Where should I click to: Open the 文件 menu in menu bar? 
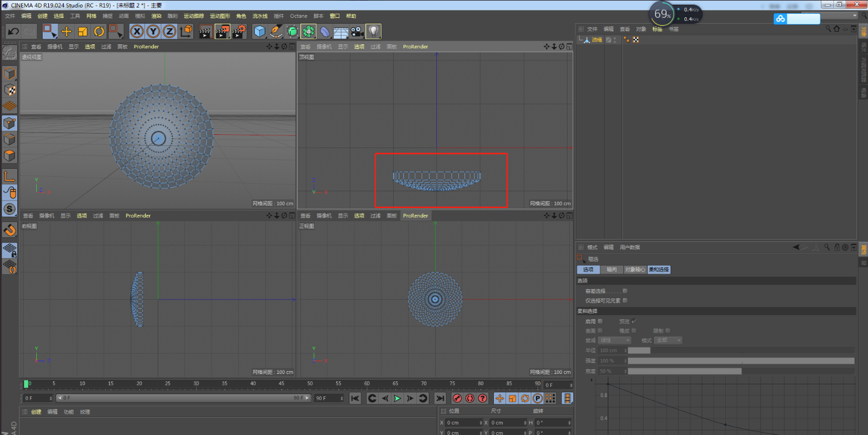click(x=10, y=16)
